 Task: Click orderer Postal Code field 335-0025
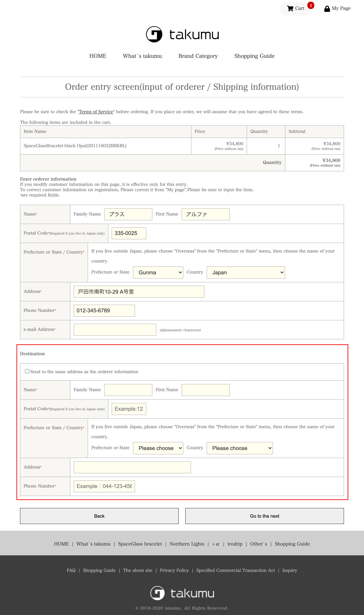click(x=129, y=233)
